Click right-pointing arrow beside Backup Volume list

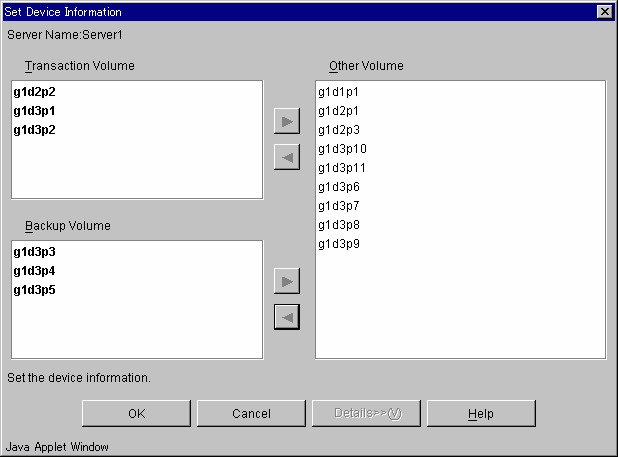(x=287, y=281)
